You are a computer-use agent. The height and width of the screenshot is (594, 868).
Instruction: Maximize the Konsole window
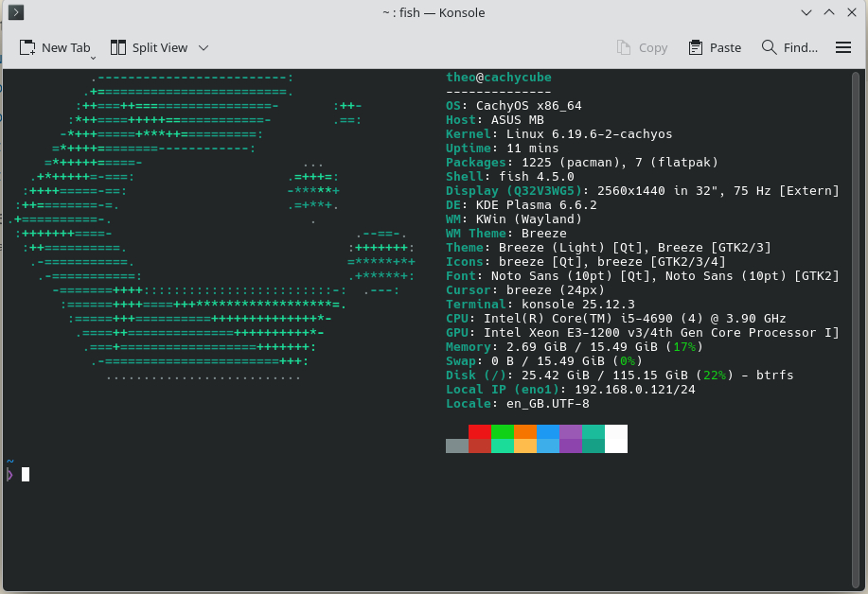[828, 12]
